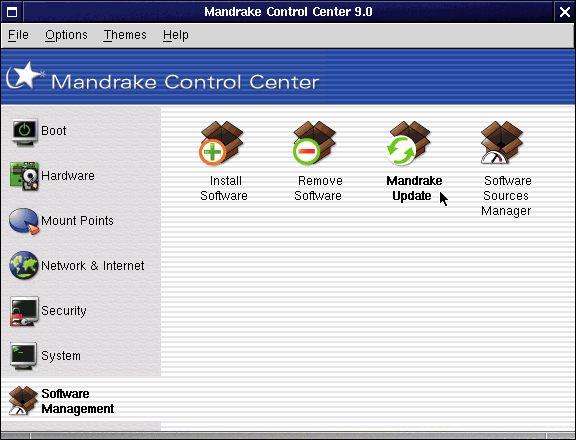
Task: Launch the Mandrake Update icon
Action: click(409, 143)
